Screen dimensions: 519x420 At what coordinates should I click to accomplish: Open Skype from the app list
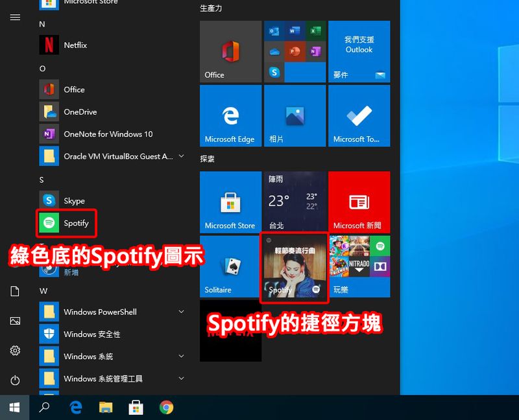111,200
